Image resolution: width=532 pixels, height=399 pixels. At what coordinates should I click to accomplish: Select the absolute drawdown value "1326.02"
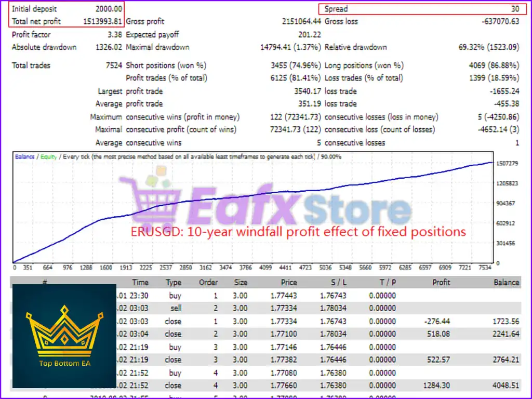(109, 47)
